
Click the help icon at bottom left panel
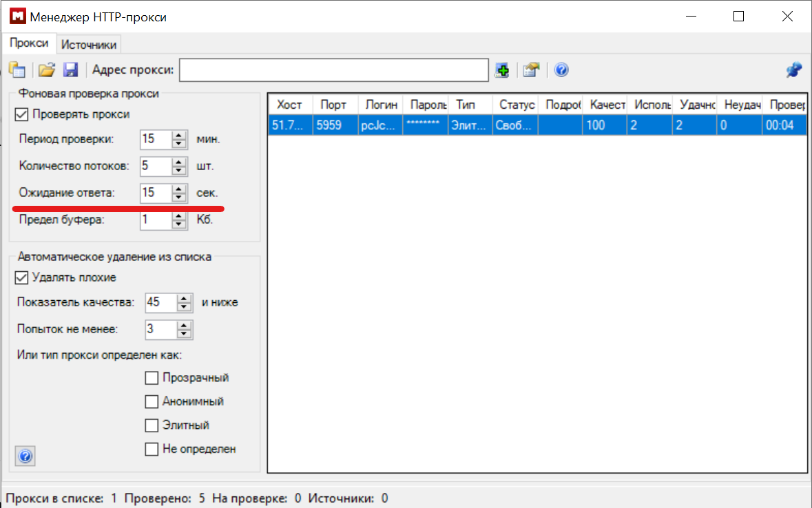25,456
